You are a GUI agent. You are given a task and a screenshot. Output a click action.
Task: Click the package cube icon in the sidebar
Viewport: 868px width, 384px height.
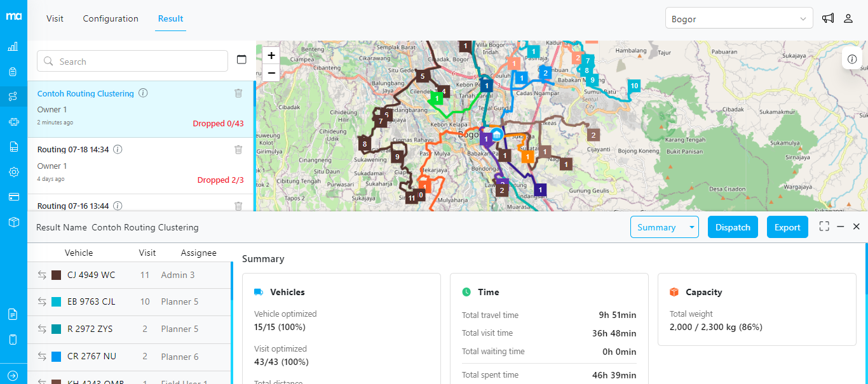pyautogui.click(x=13, y=222)
